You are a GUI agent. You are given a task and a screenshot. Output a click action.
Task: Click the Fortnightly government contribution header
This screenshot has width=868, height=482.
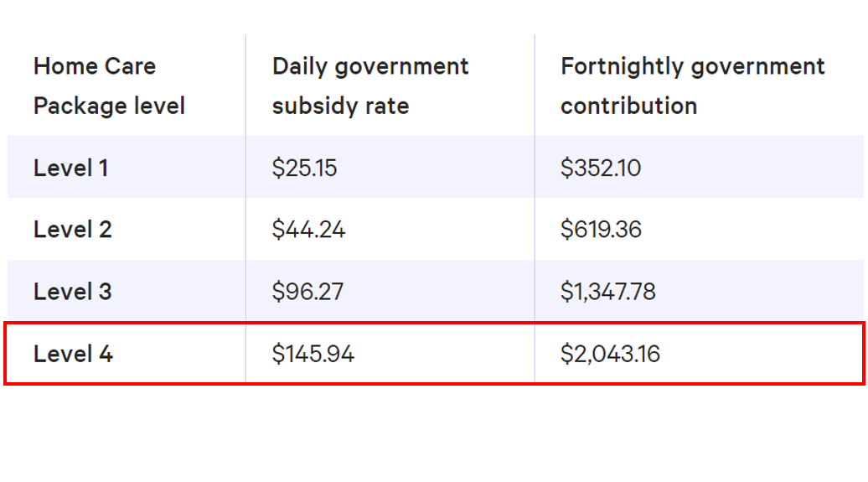(692, 86)
